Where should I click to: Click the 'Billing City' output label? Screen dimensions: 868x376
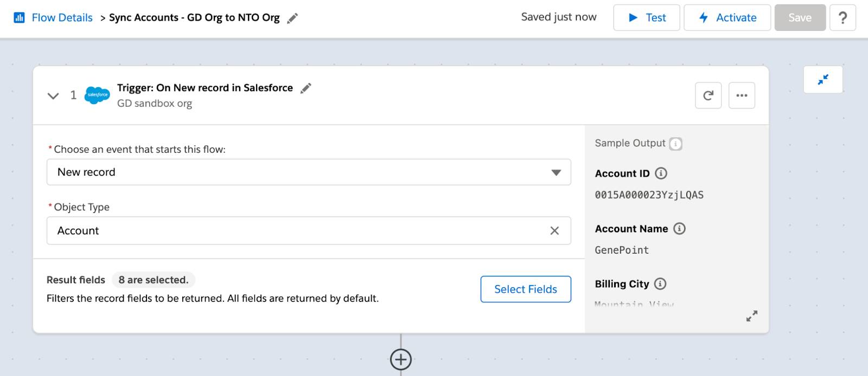tap(622, 284)
